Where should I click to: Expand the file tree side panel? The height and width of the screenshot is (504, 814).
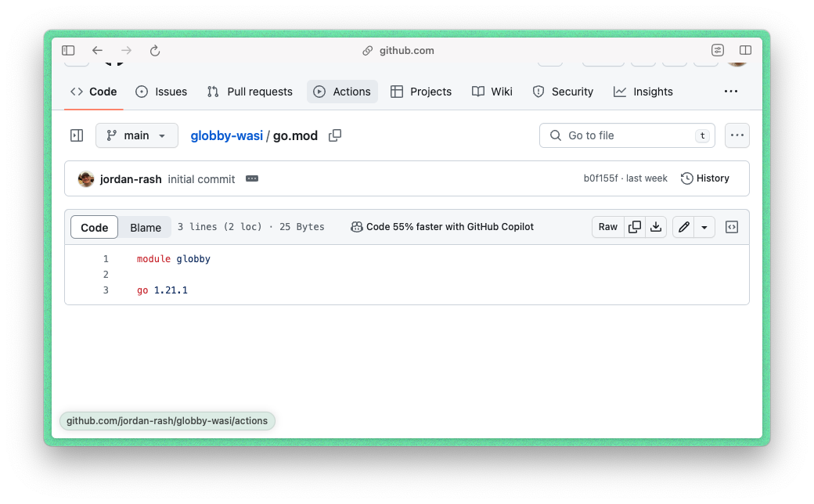pos(77,135)
